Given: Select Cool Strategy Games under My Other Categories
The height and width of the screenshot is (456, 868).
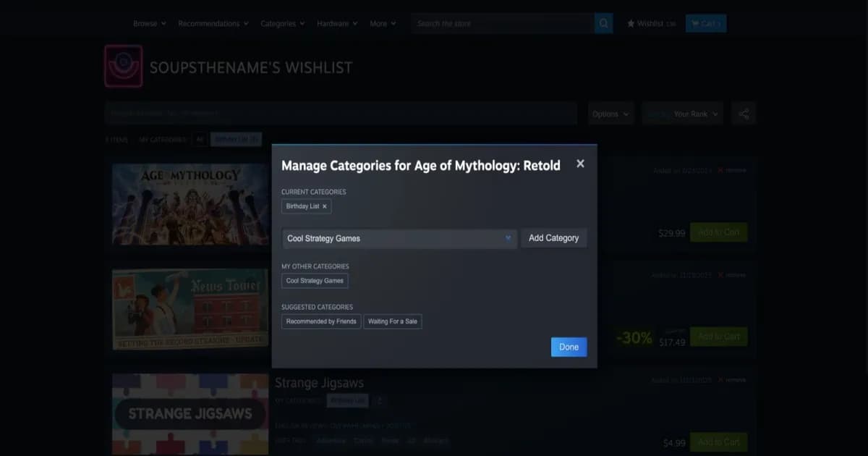Looking at the screenshot, I should (315, 281).
